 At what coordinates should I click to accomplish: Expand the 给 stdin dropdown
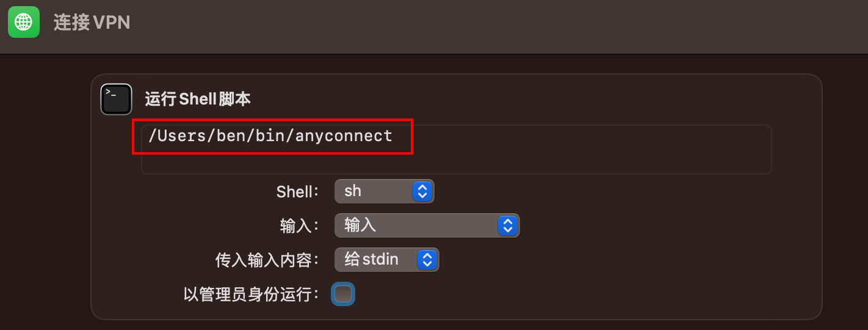(x=386, y=260)
